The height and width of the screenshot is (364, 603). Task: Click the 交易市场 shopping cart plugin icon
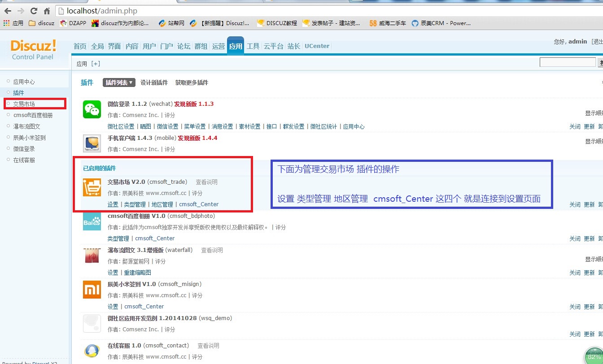coord(92,187)
